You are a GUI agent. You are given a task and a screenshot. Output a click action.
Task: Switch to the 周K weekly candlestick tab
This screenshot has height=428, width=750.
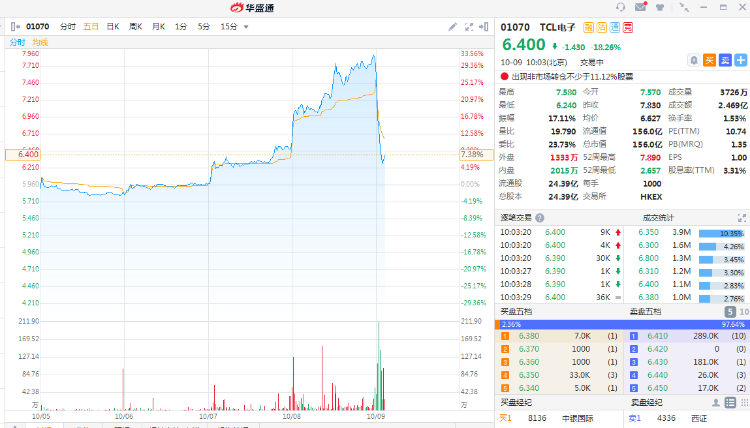(x=136, y=27)
